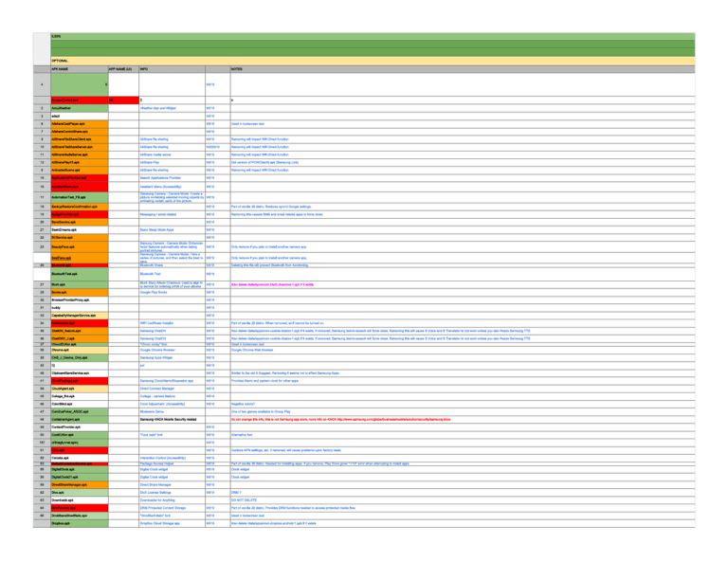
Task: Click the 'One of two games available in Group Play' note
Action: (x=463, y=411)
